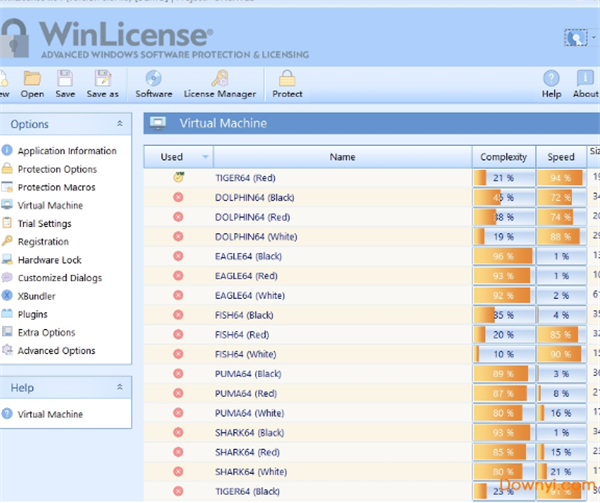Image resolution: width=600 pixels, height=503 pixels.
Task: Enable FISH64 (Black) virtual machine
Action: pos(178,315)
